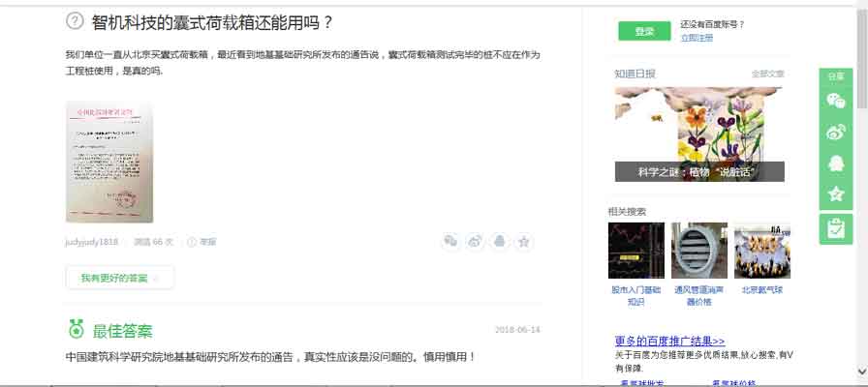Click the green 登录 button
The image size is (868, 387).
click(644, 32)
